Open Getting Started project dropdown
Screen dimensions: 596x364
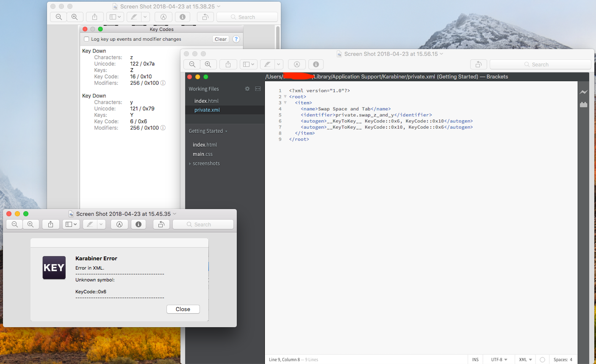pyautogui.click(x=208, y=131)
